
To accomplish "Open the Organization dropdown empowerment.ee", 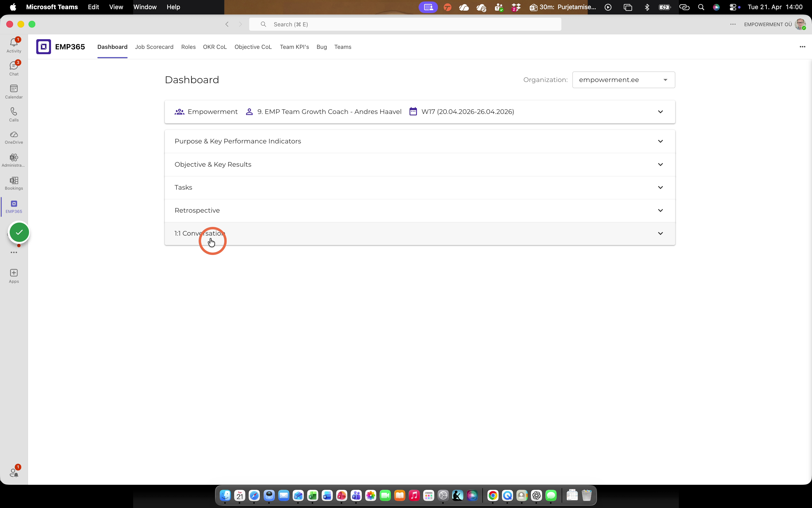I will tap(623, 80).
